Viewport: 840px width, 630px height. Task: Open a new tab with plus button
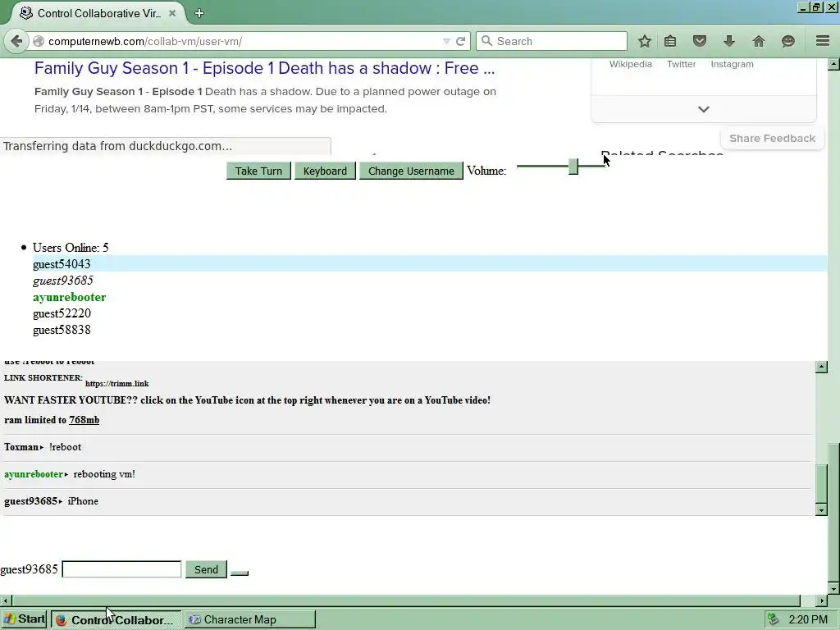[x=199, y=13]
